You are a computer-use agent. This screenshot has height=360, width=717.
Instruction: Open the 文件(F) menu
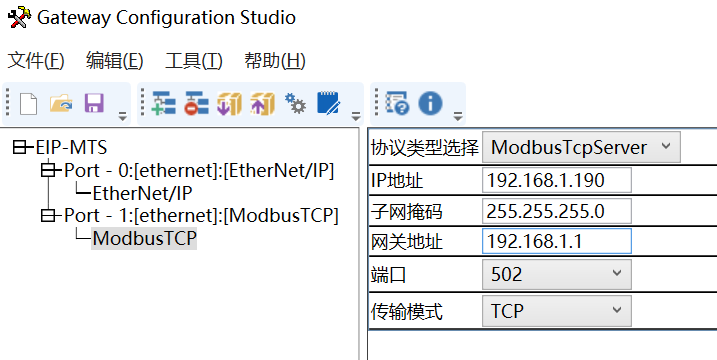click(36, 60)
